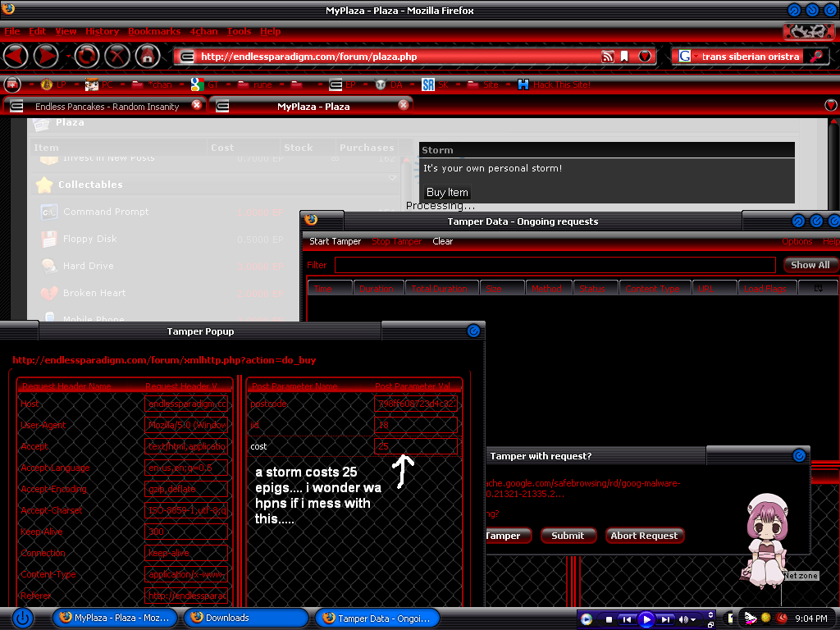Open the SK bookmark
Image resolution: width=840 pixels, height=630 pixels.
435,84
